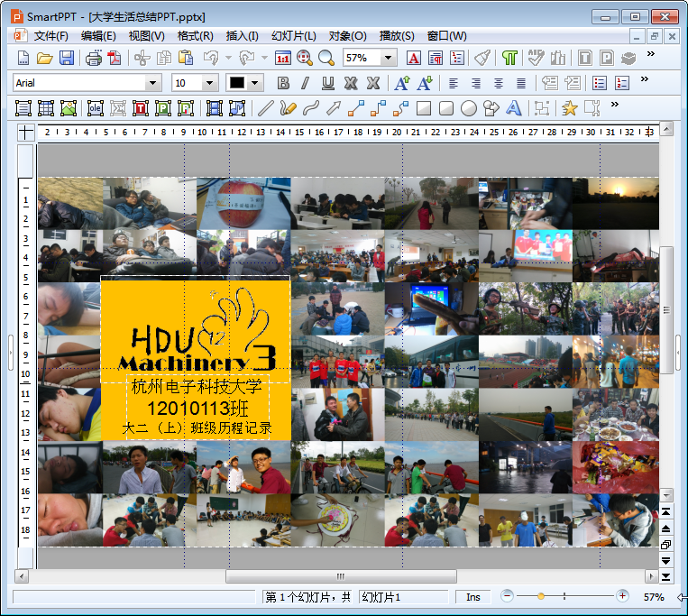Select the straight line drawing tool
688x616 pixels.
[x=265, y=108]
